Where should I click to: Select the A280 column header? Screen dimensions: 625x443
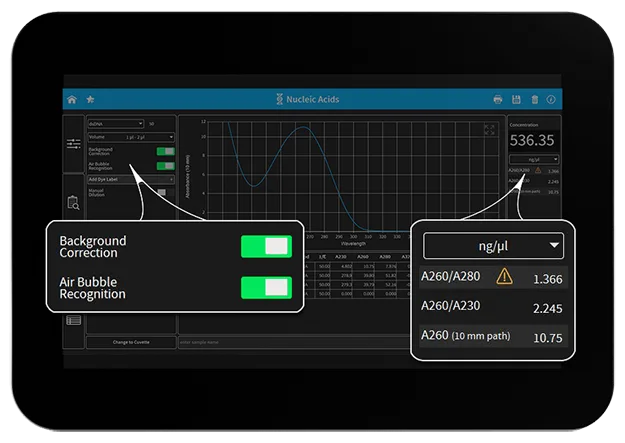point(385,257)
